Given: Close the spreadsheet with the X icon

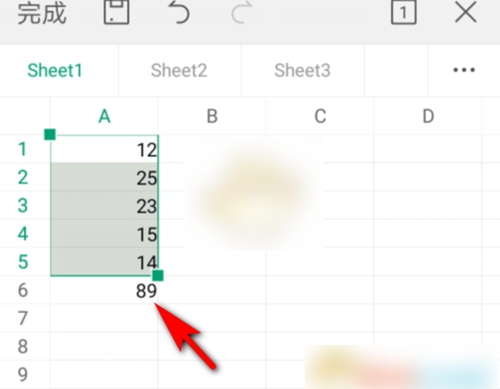Looking at the screenshot, I should point(466,13).
